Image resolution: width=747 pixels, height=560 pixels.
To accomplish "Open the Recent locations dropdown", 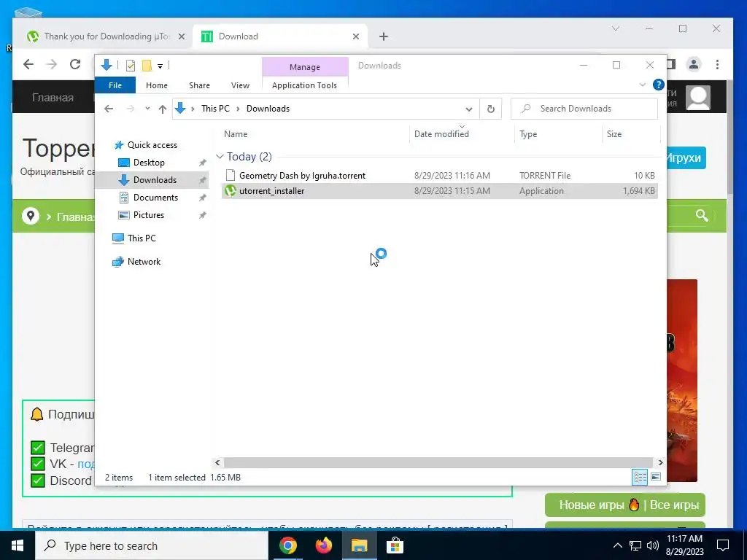I will [147, 109].
